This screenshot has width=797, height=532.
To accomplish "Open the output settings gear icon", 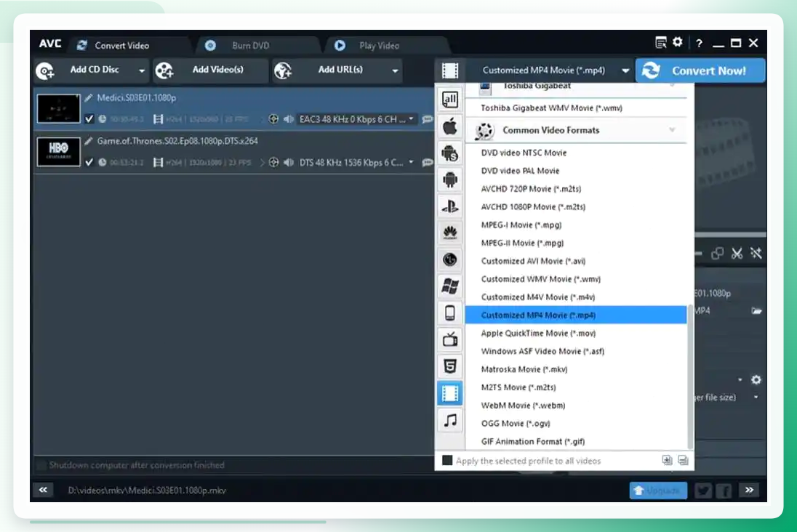I will pyautogui.click(x=756, y=379).
